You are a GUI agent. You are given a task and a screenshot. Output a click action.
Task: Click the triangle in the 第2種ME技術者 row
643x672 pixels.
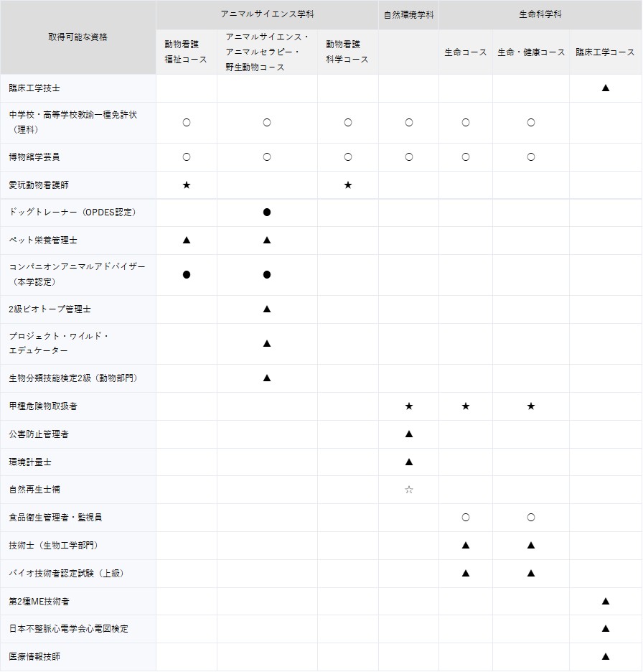605,601
